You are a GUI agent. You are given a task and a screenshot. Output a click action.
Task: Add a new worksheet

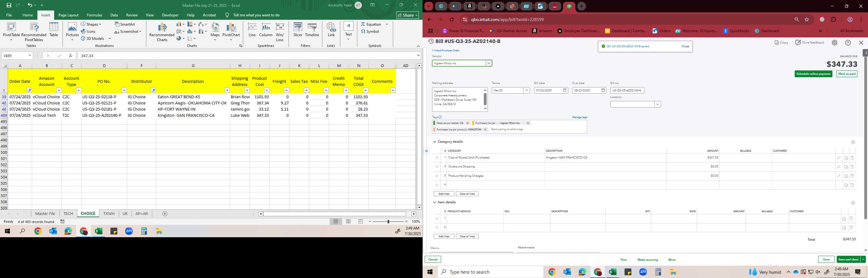(165, 214)
